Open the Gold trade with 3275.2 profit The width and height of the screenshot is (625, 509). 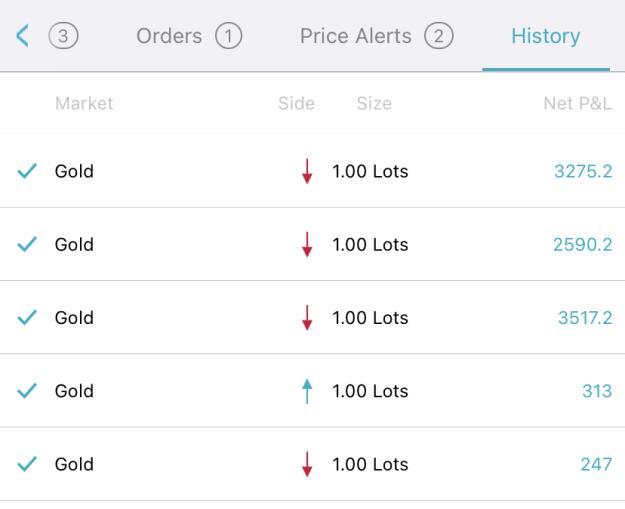pyautogui.click(x=312, y=171)
